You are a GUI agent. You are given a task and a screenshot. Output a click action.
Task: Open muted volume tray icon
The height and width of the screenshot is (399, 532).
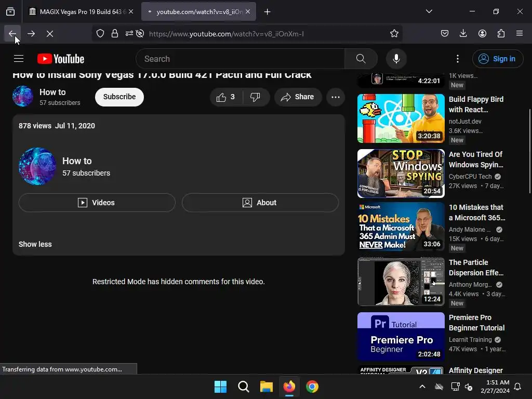tap(469, 387)
